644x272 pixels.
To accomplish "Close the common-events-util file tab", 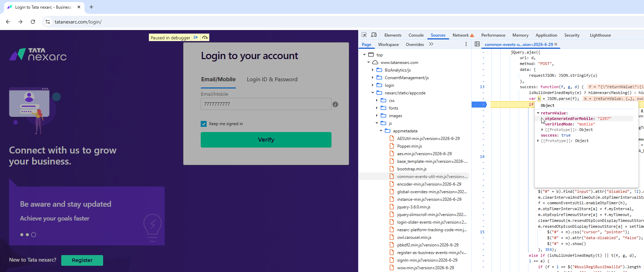I will (x=556, y=44).
